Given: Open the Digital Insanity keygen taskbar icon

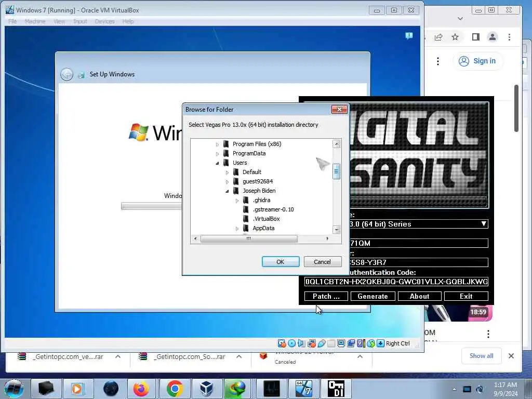Looking at the screenshot, I should pyautogui.click(x=336, y=389).
